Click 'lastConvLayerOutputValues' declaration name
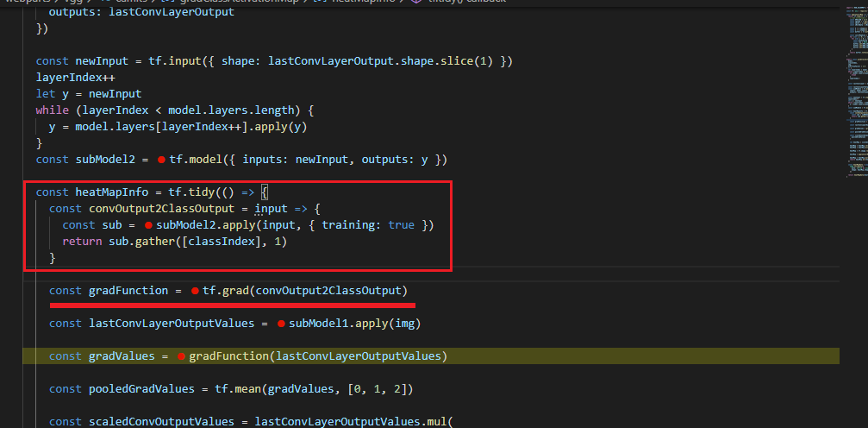This screenshot has height=428, width=868. (172, 324)
